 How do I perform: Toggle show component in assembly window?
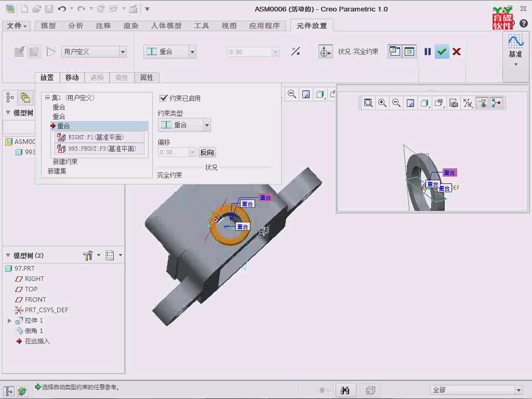click(x=409, y=51)
